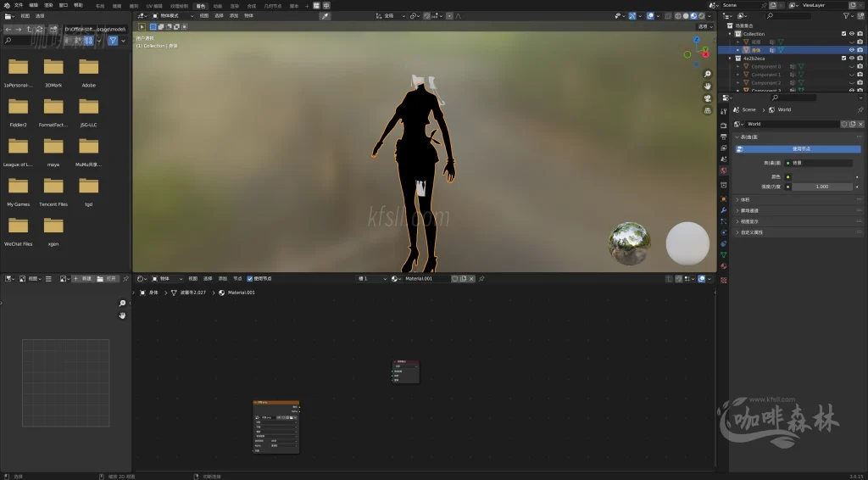Click the select box tool icon in viewport
Viewport: 868px width, 480px height.
tap(142, 26)
